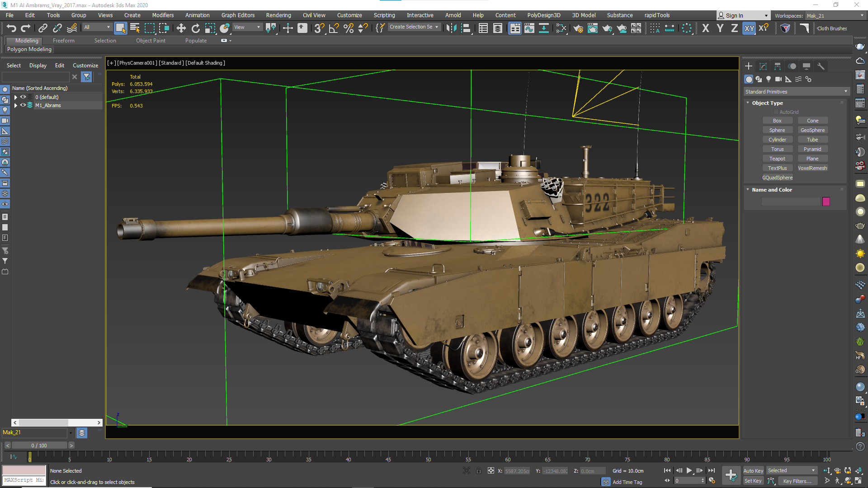
Task: Click the timeline frame slider 0 / 100
Action: (39, 446)
